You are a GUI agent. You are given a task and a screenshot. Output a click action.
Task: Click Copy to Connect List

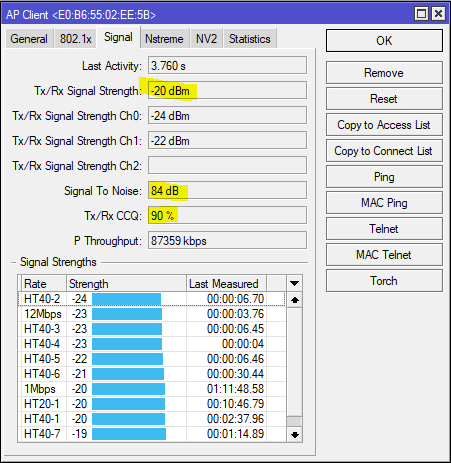[x=384, y=151]
